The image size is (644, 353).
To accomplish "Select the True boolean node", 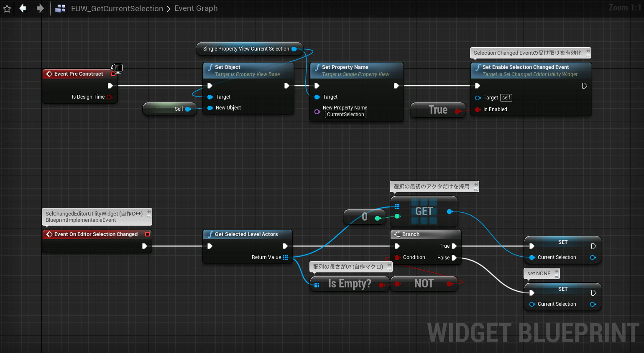I will (x=438, y=110).
